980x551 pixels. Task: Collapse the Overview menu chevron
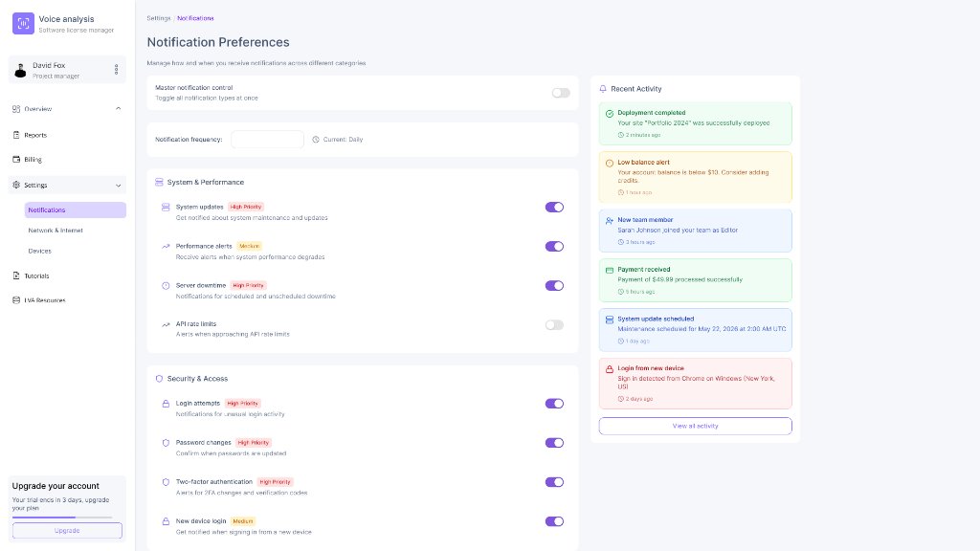click(x=118, y=109)
